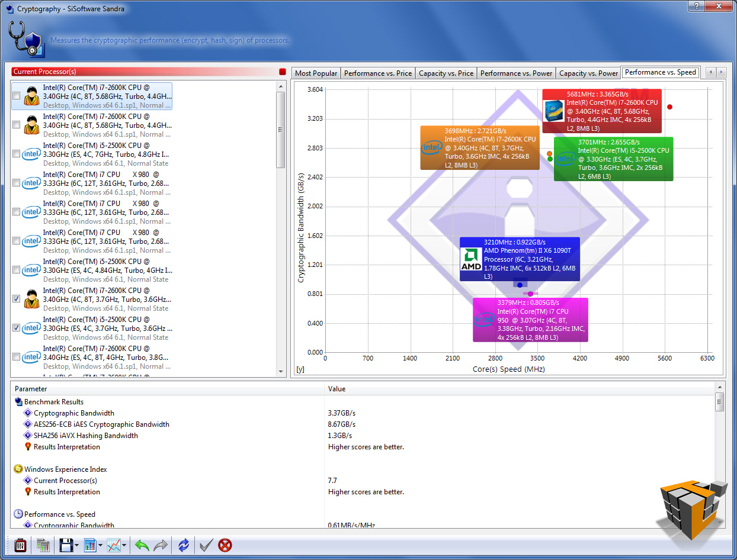Click the Windows Experience Index section icon
The image size is (737, 560).
point(18,469)
